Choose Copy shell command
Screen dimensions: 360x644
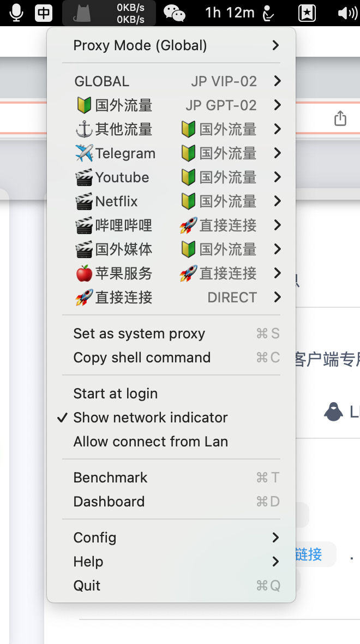tap(142, 357)
